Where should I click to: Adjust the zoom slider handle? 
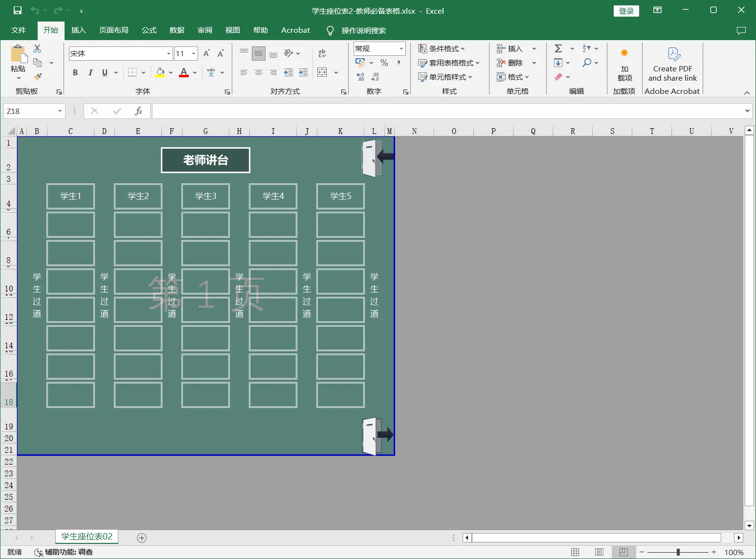678,552
